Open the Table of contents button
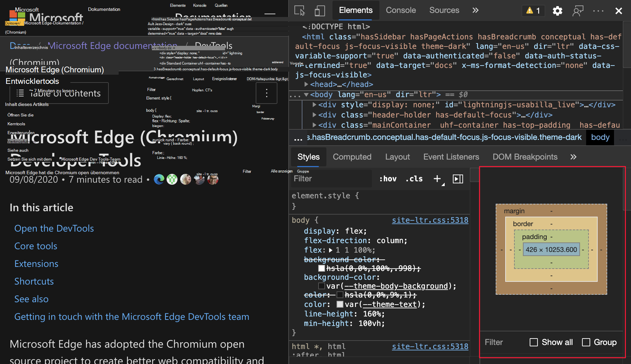631x364 pixels. [x=59, y=93]
